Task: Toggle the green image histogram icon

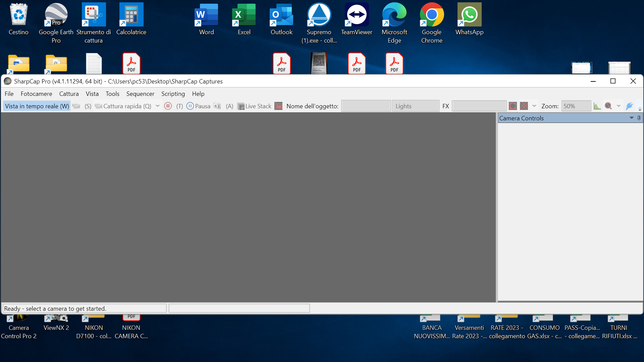Action: [597, 106]
